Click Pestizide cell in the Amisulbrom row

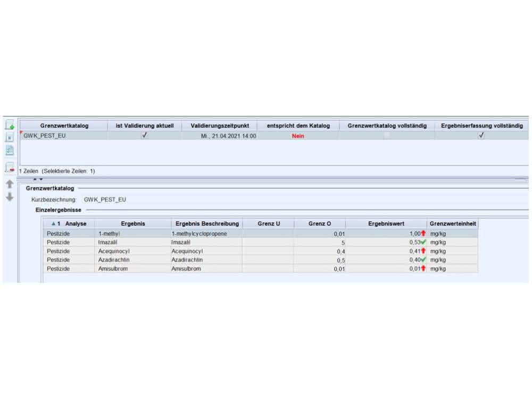(x=69, y=268)
